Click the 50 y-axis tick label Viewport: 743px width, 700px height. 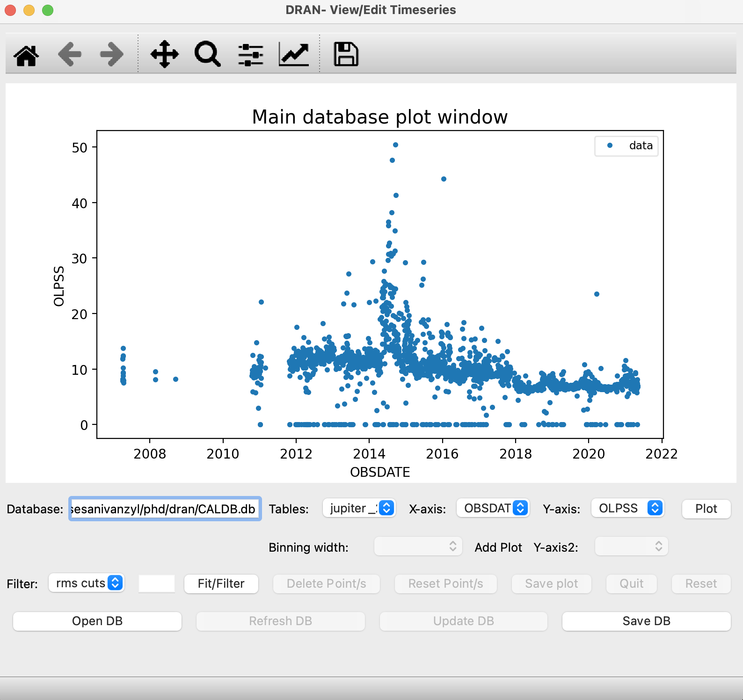pos(80,148)
